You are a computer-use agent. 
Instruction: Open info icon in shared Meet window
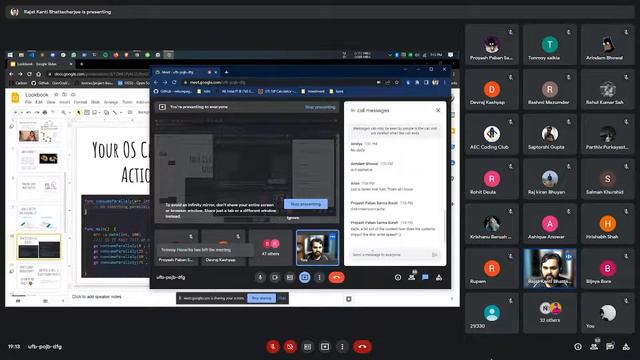point(398,277)
